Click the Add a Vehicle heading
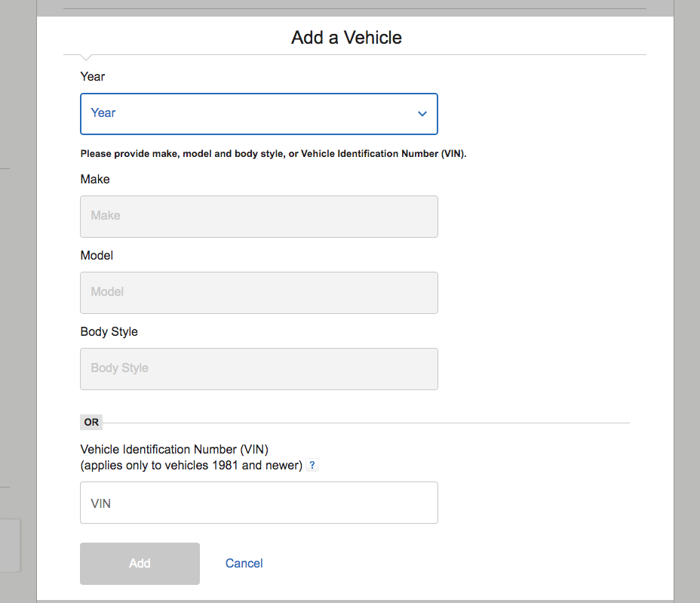 pos(346,38)
